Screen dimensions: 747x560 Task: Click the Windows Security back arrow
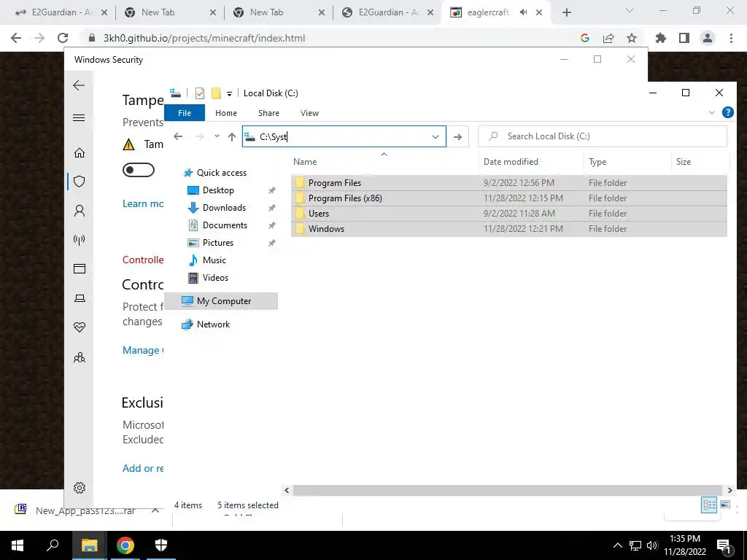coord(79,85)
